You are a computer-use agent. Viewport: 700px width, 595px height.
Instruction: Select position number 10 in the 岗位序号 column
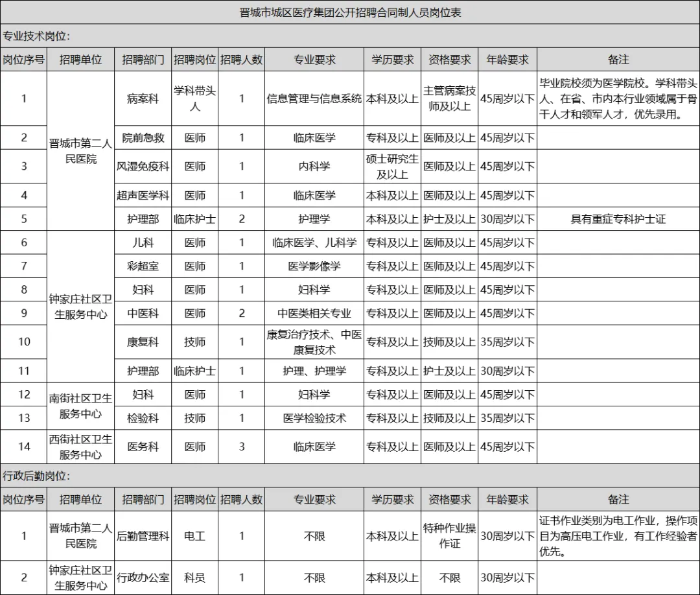point(24,342)
